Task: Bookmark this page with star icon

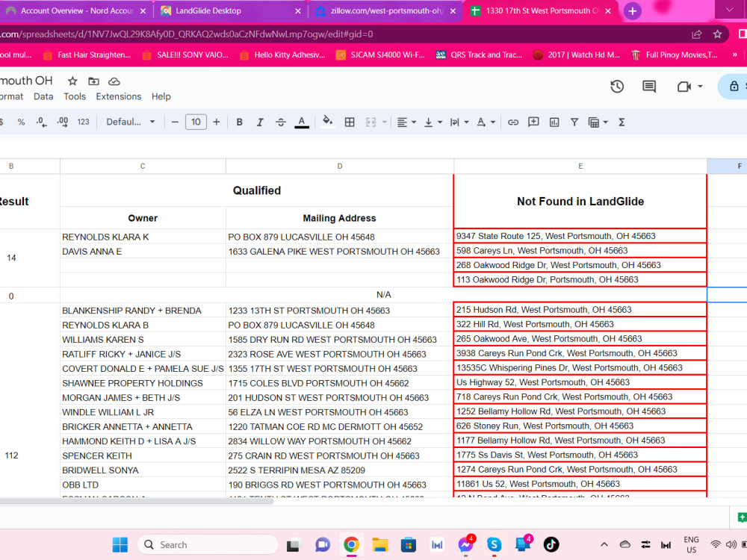Action: [717, 34]
